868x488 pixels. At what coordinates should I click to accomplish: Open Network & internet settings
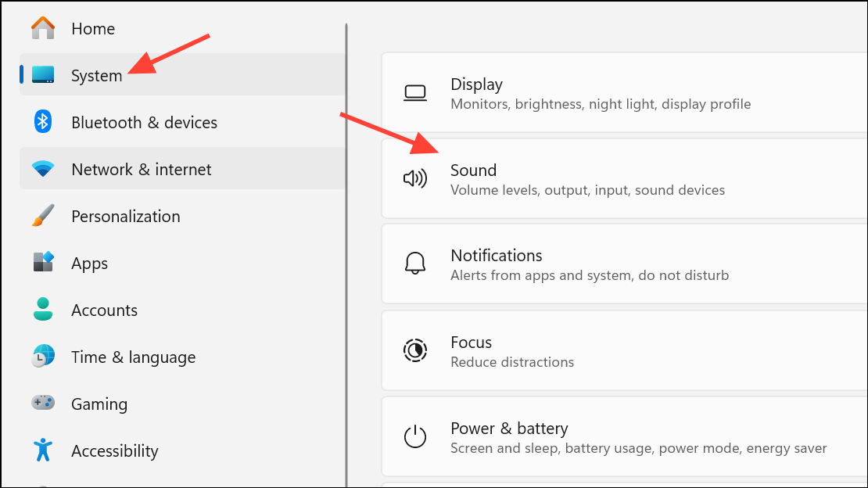coord(182,168)
